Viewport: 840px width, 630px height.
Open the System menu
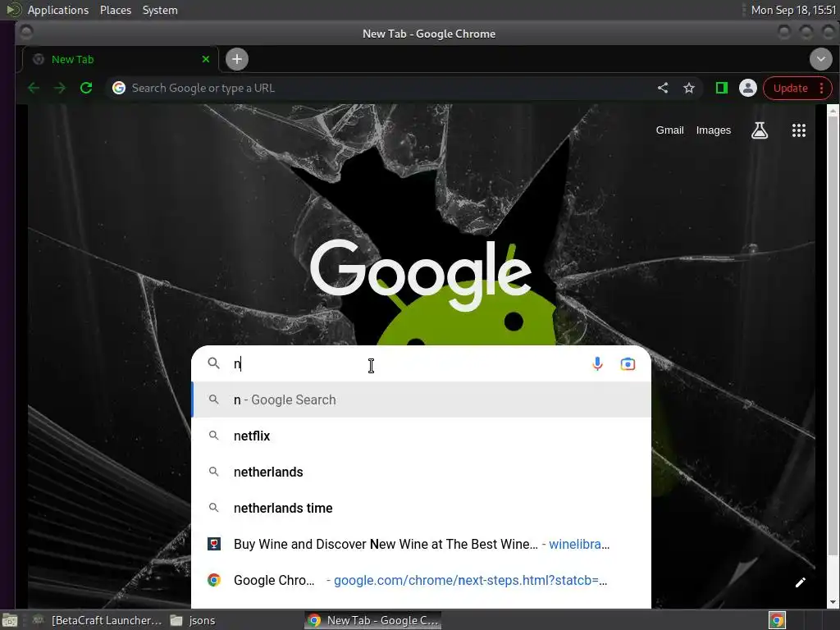pos(160,10)
